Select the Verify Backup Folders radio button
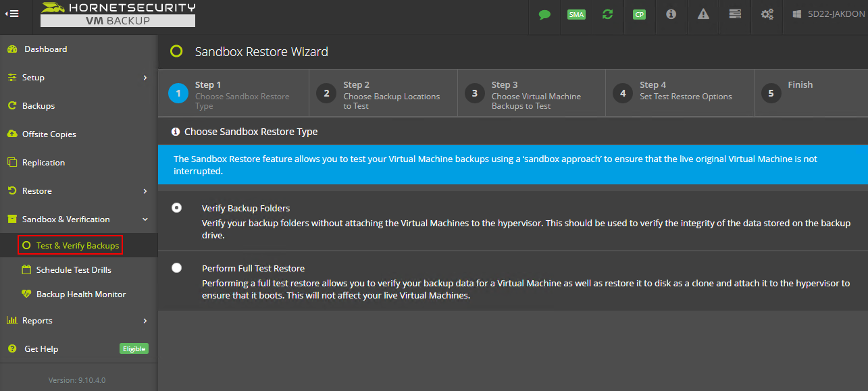 pos(177,208)
